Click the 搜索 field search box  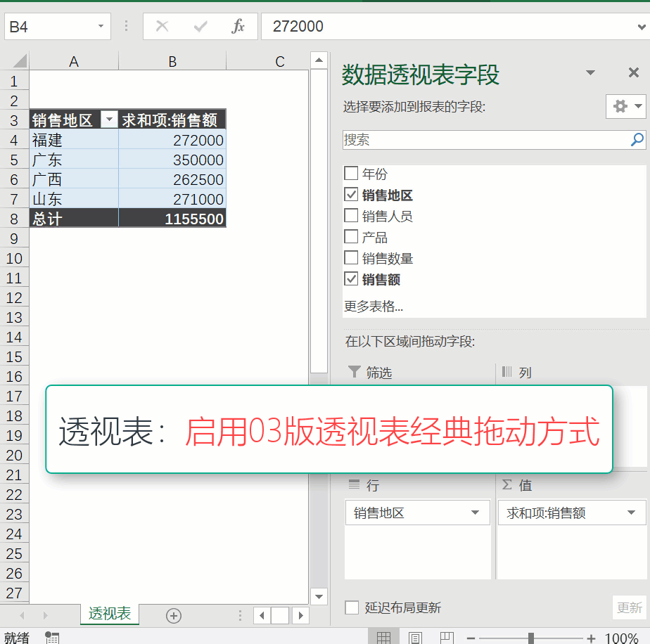pos(485,139)
